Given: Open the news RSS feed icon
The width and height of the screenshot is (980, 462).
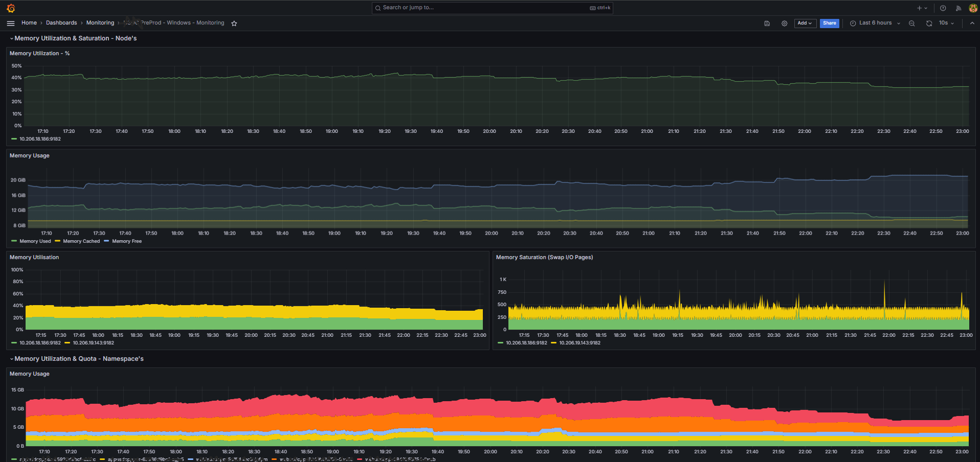Looking at the screenshot, I should (958, 8).
